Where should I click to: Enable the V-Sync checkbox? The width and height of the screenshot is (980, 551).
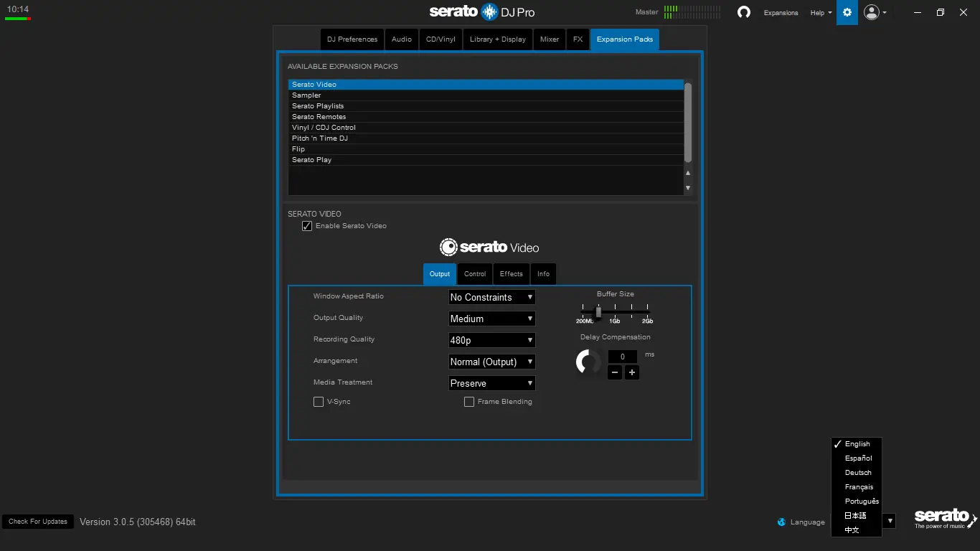pos(319,402)
